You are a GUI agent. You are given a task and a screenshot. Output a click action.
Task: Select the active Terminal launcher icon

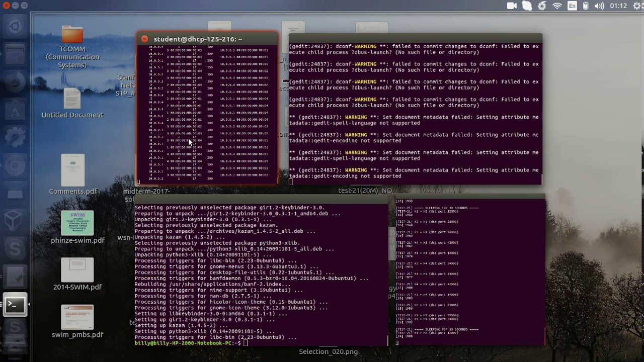(15, 304)
